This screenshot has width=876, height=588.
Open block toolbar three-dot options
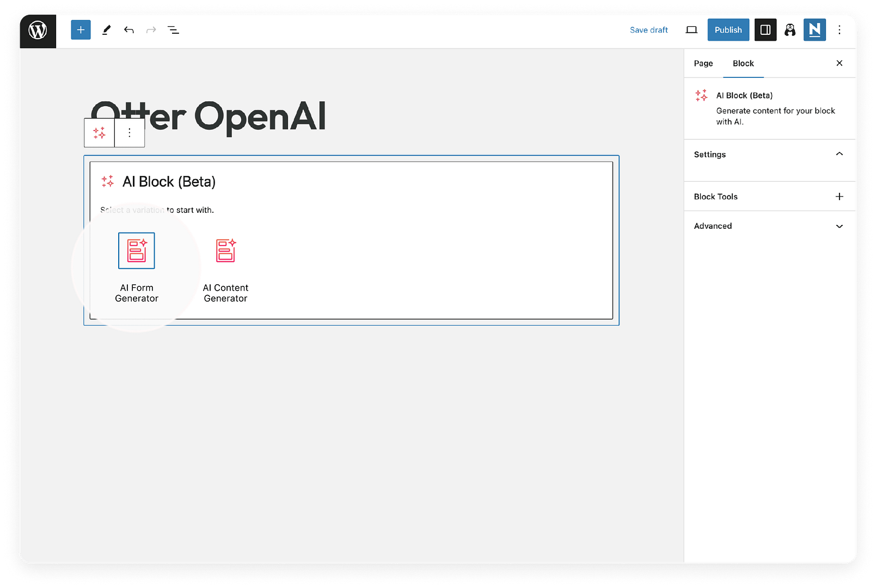click(x=130, y=133)
